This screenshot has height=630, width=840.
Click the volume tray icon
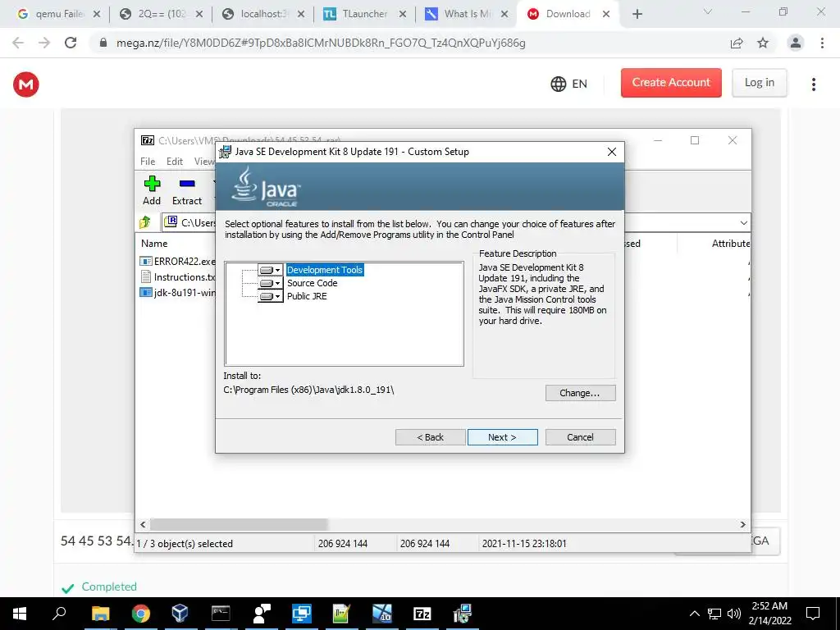734,614
